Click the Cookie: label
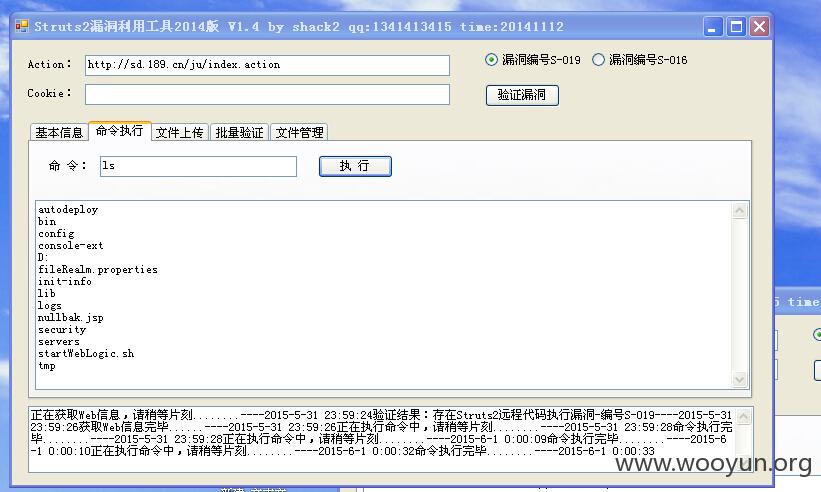The image size is (821, 492). [x=49, y=93]
